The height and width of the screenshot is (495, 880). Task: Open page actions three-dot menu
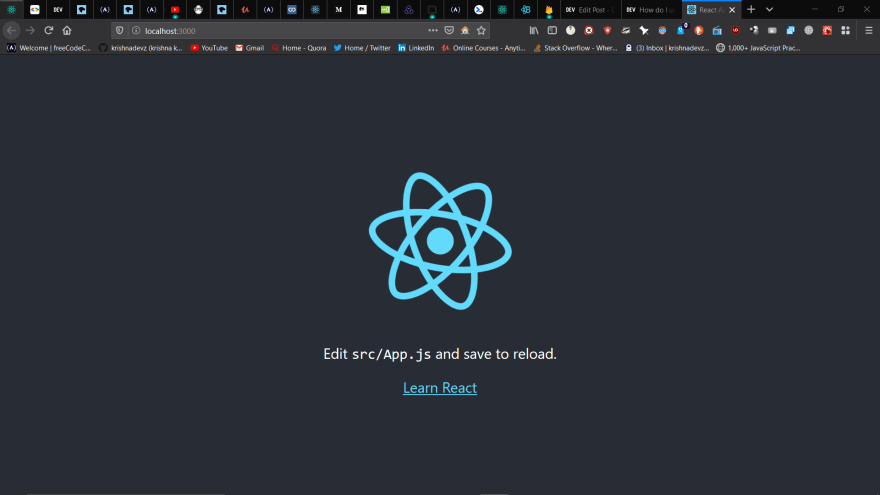pos(433,31)
